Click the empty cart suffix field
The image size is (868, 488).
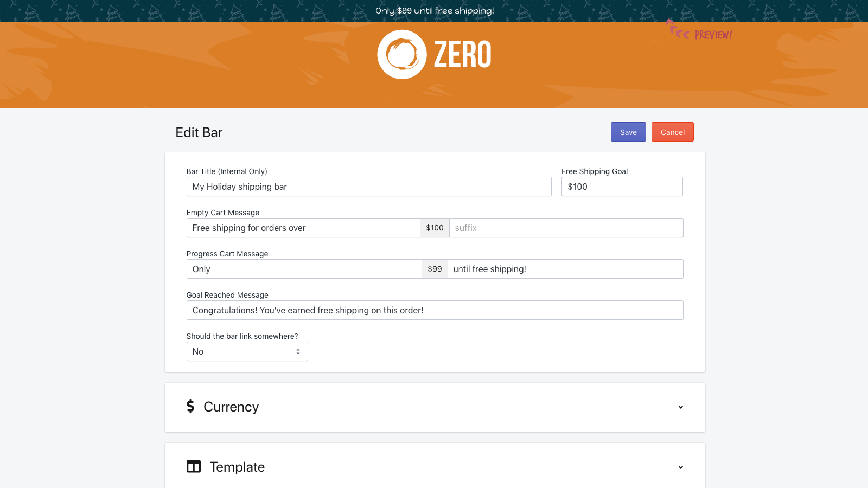pyautogui.click(x=566, y=228)
